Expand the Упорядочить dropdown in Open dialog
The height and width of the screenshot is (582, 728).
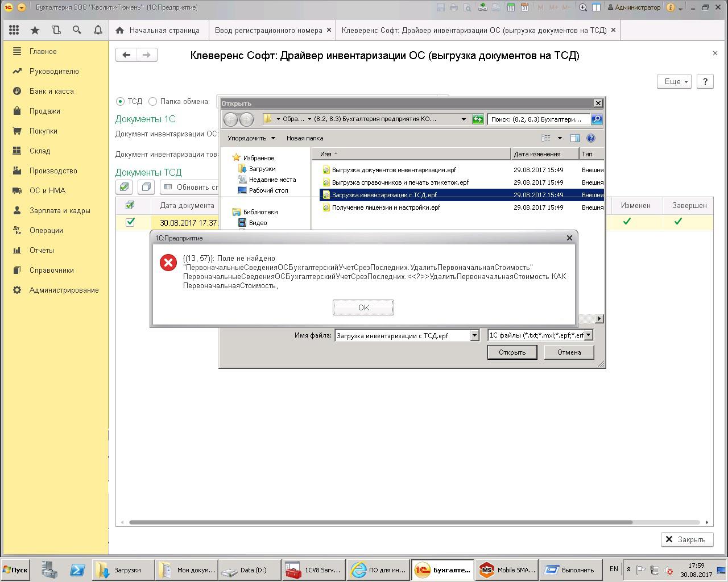(x=251, y=138)
